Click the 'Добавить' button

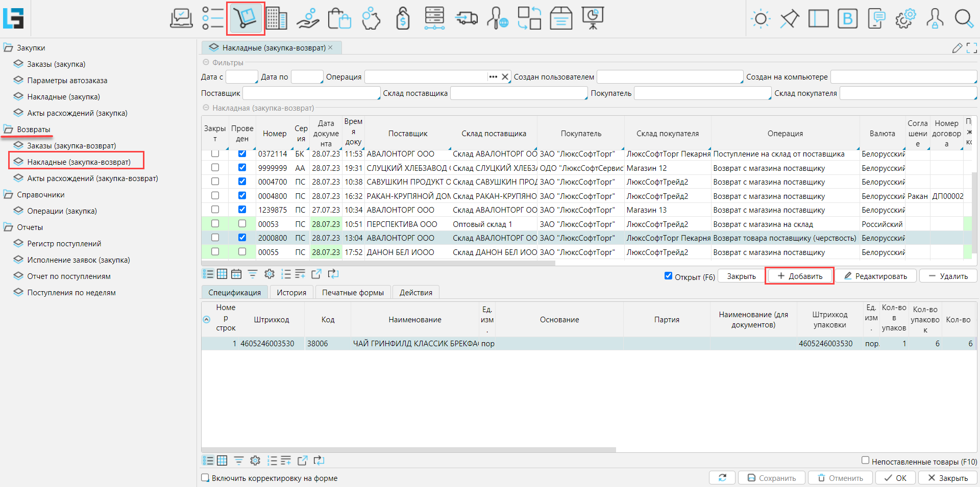click(x=799, y=276)
